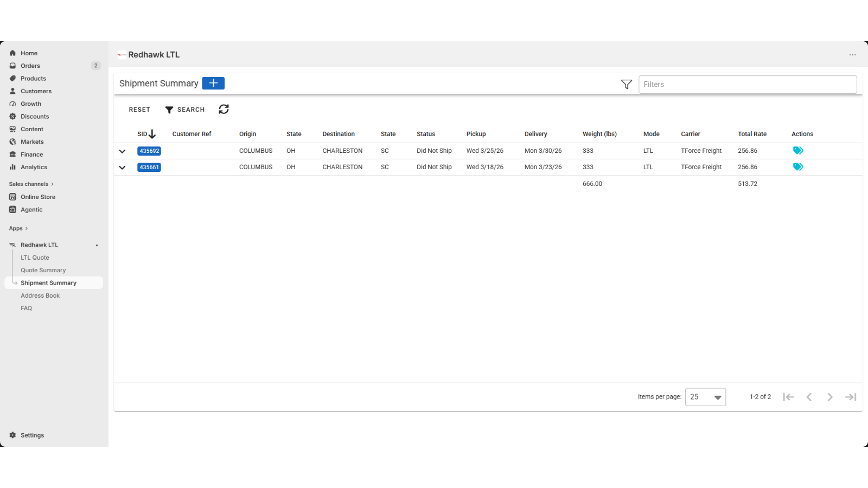This screenshot has width=868, height=488.
Task: Click the filter funnel icon
Action: point(627,84)
